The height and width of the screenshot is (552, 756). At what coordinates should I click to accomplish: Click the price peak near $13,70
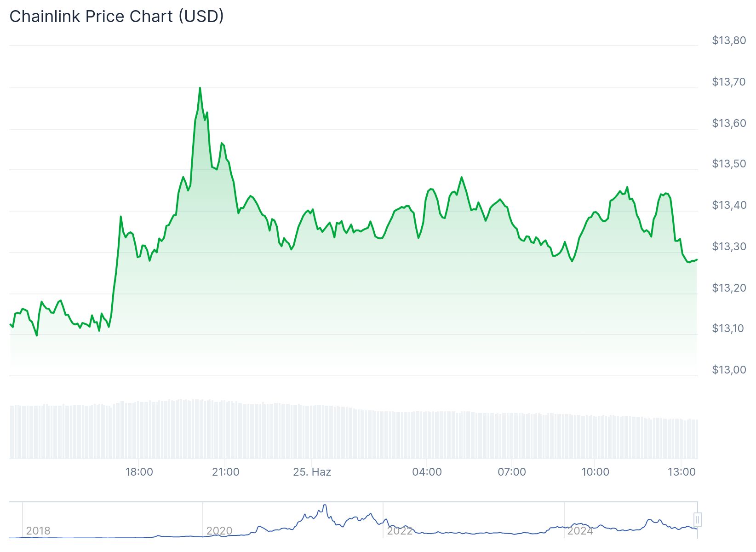(x=200, y=88)
